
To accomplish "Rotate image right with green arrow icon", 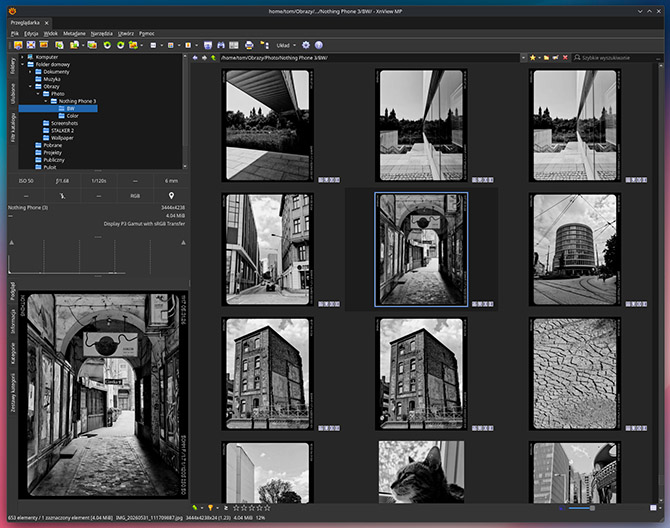I will [120, 45].
